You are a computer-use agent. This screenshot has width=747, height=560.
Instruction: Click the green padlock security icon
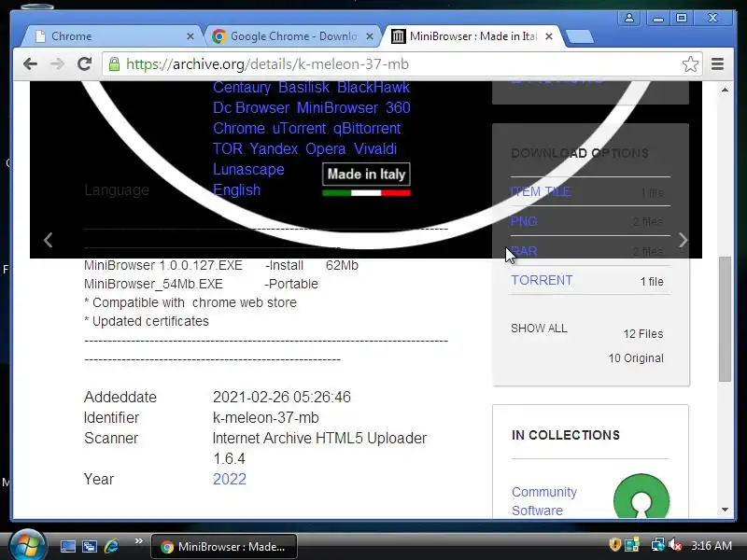click(x=114, y=63)
